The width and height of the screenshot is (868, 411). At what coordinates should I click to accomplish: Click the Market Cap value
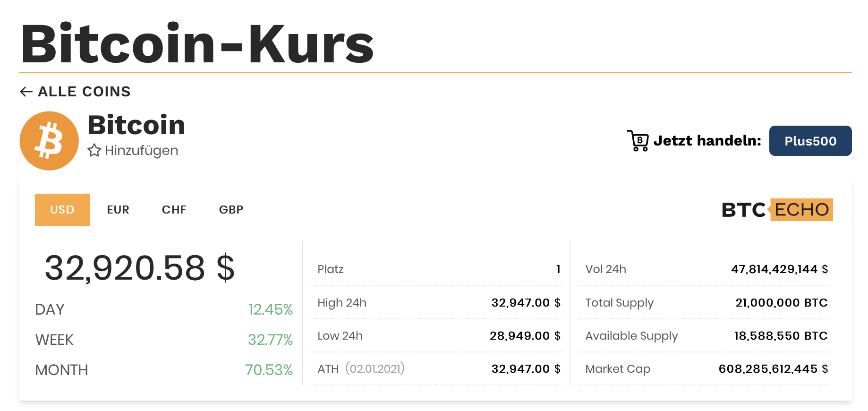pyautogui.click(x=773, y=369)
